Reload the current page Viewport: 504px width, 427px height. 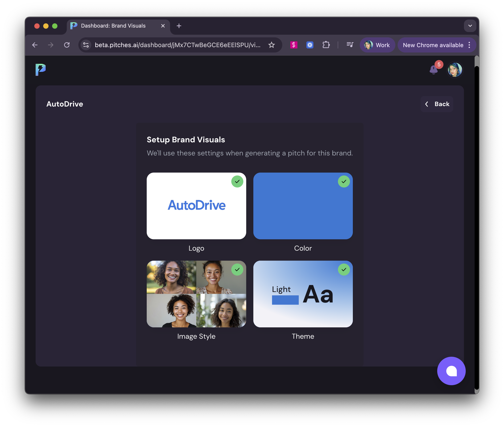(x=67, y=45)
